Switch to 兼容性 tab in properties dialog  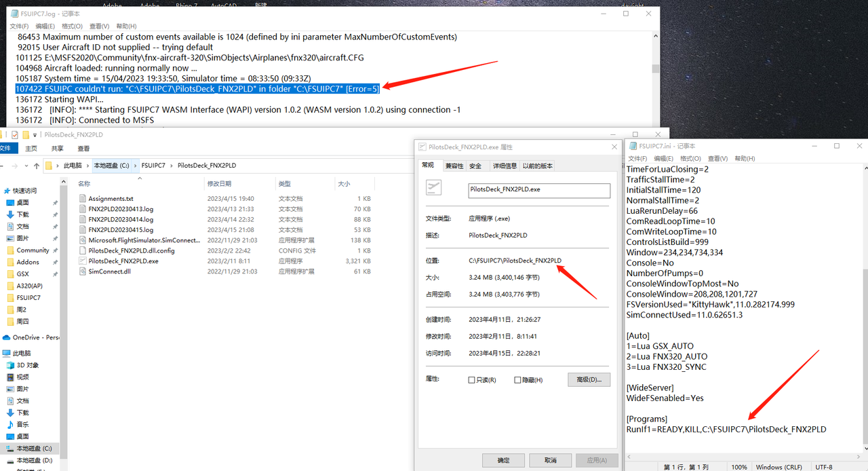(454, 166)
